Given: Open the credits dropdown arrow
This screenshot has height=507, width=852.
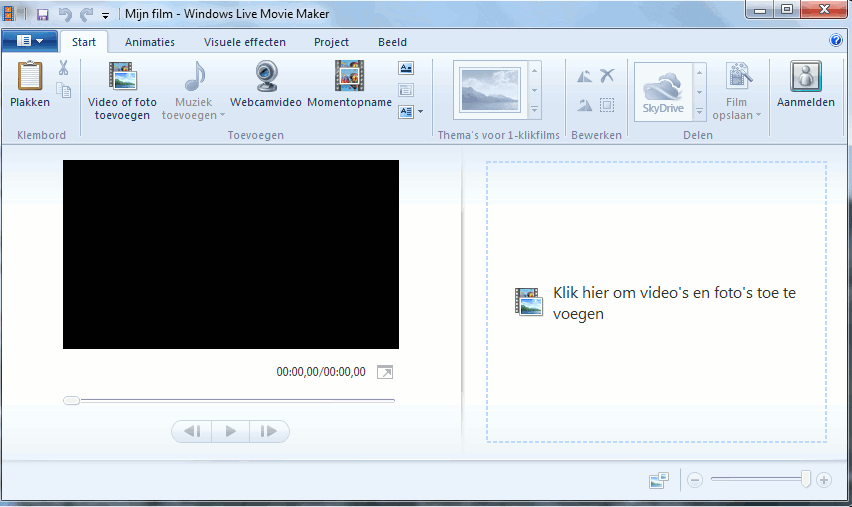Looking at the screenshot, I should click(421, 112).
